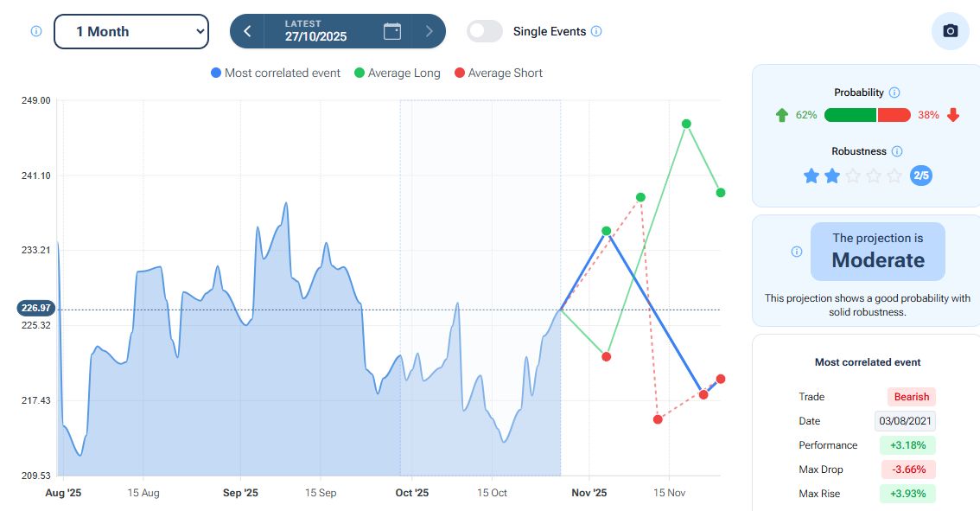
Task: Click the 226.97 current price label
Action: coord(35,308)
